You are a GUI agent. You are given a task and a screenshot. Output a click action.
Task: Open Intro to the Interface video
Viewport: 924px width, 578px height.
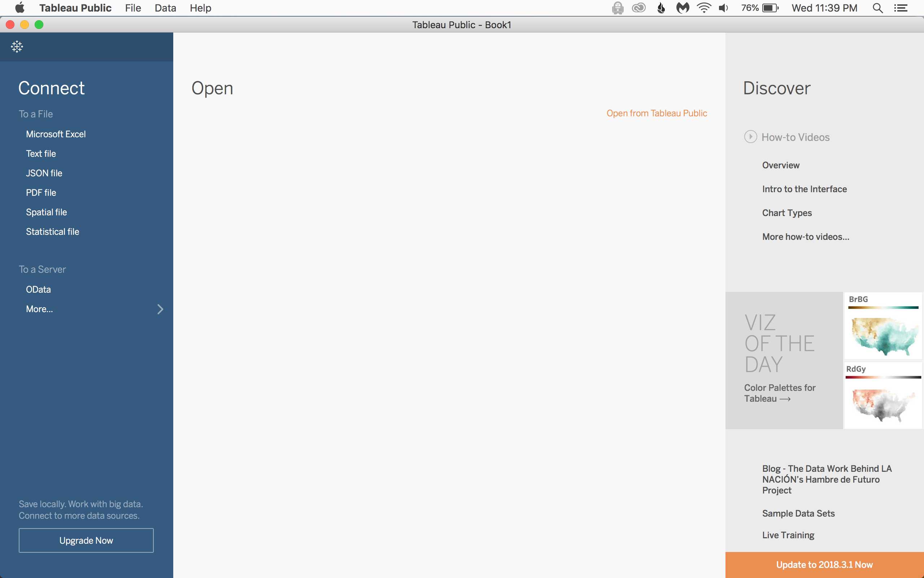click(x=805, y=189)
